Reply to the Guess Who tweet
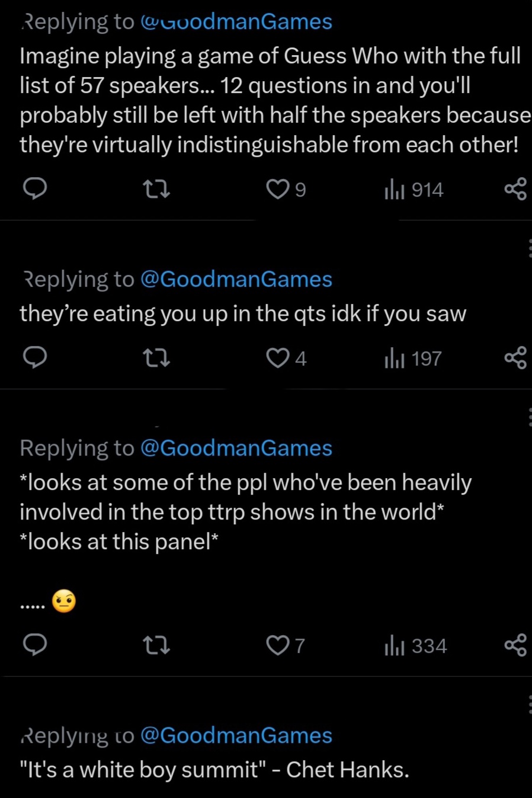This screenshot has height=798, width=532. [x=35, y=189]
